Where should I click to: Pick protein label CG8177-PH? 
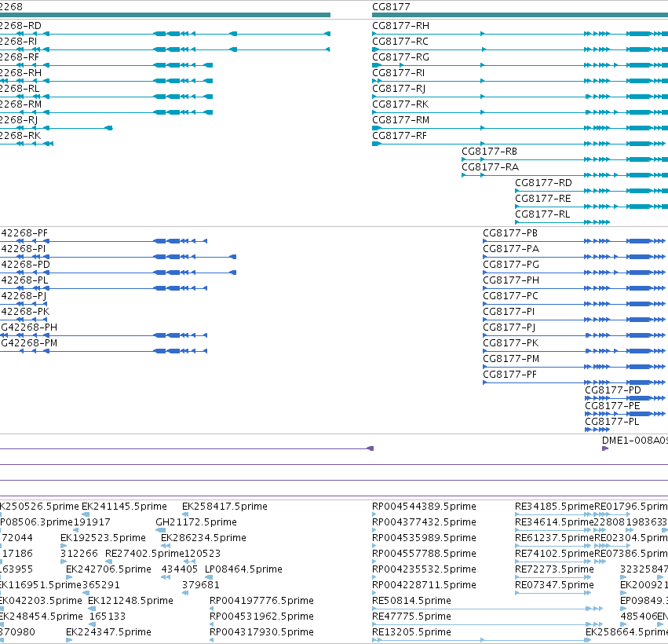pos(511,281)
